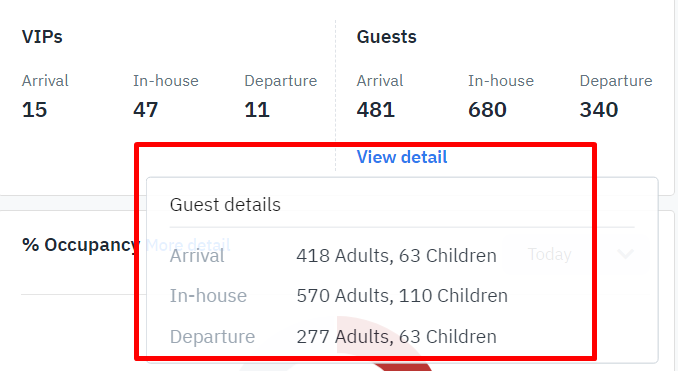
Task: Click the Guests In-house value 680
Action: (487, 110)
